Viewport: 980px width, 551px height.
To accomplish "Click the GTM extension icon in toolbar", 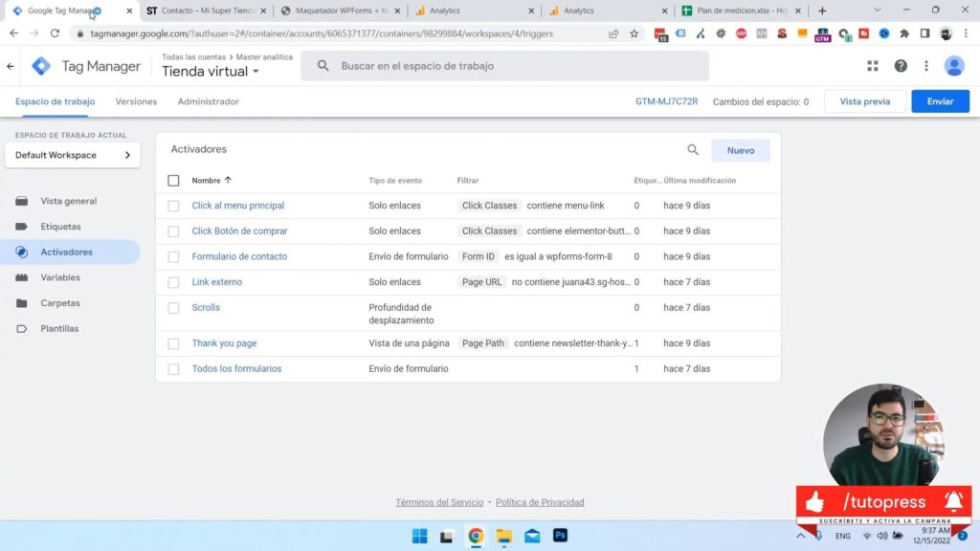I will [x=822, y=34].
